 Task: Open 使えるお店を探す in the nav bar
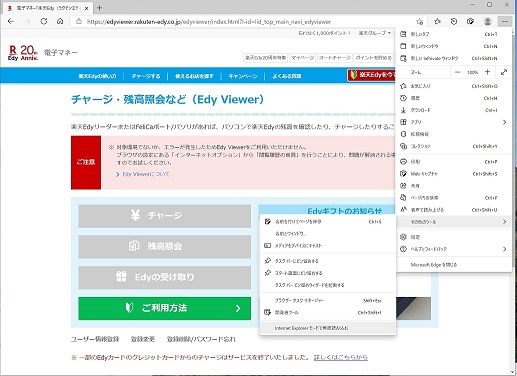pos(194,76)
